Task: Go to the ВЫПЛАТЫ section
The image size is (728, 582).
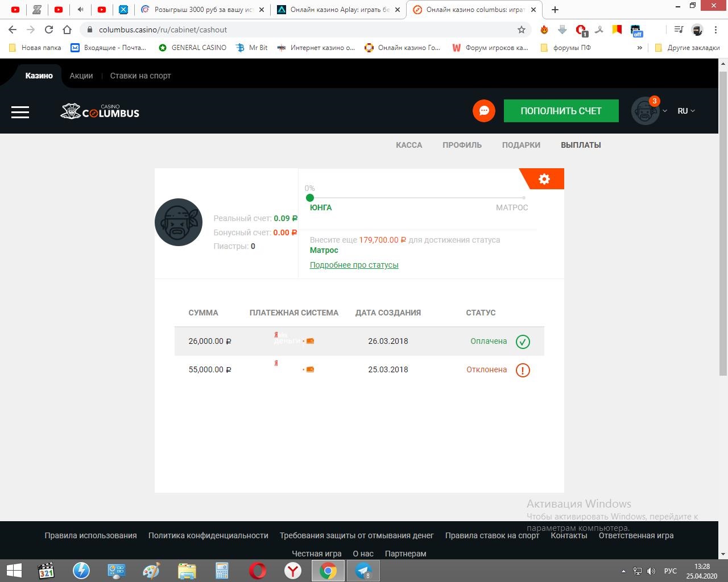Action: coord(581,145)
